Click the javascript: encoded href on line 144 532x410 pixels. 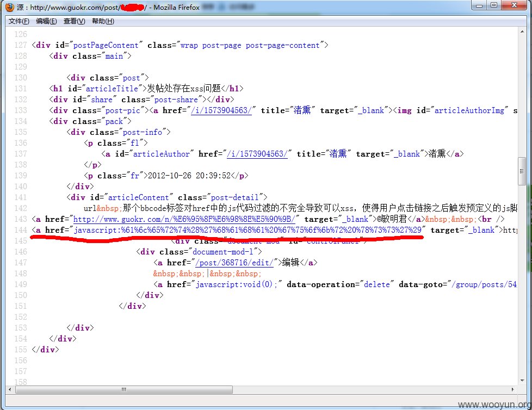248,230
